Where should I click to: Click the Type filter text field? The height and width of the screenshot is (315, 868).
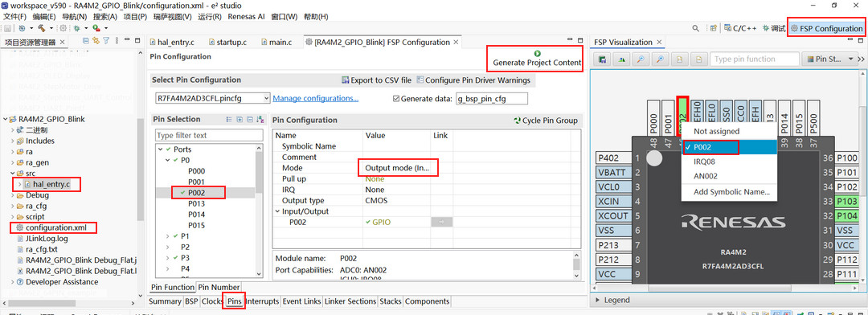(x=209, y=135)
